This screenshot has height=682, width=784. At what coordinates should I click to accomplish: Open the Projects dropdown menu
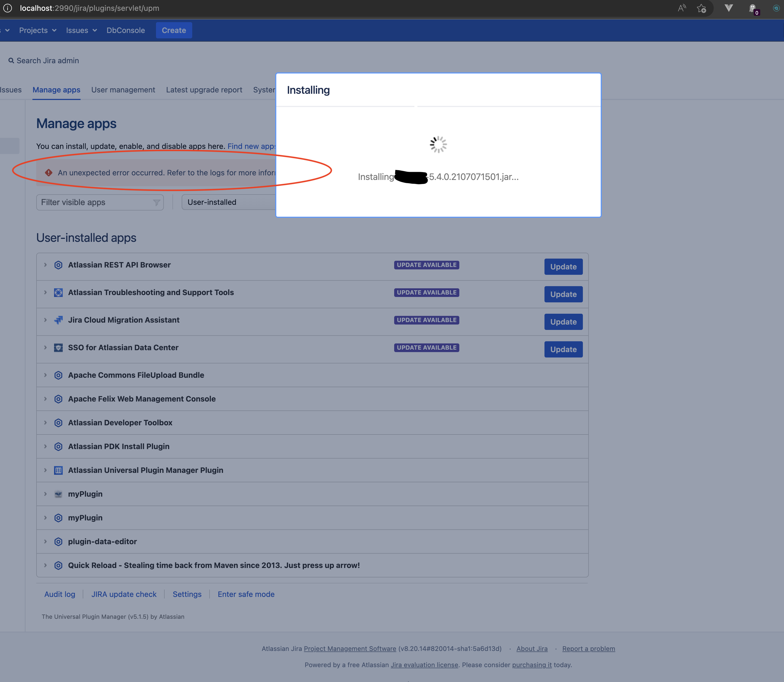coord(38,31)
